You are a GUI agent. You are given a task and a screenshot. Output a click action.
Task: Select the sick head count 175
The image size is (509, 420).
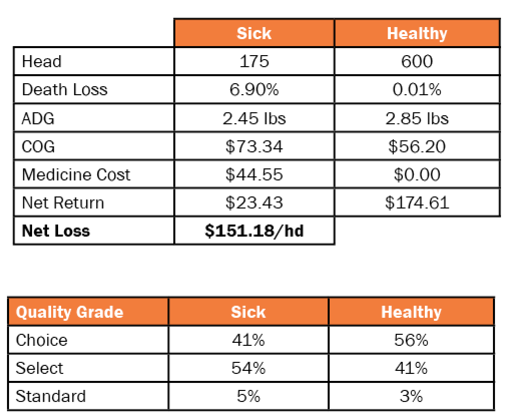(254, 61)
